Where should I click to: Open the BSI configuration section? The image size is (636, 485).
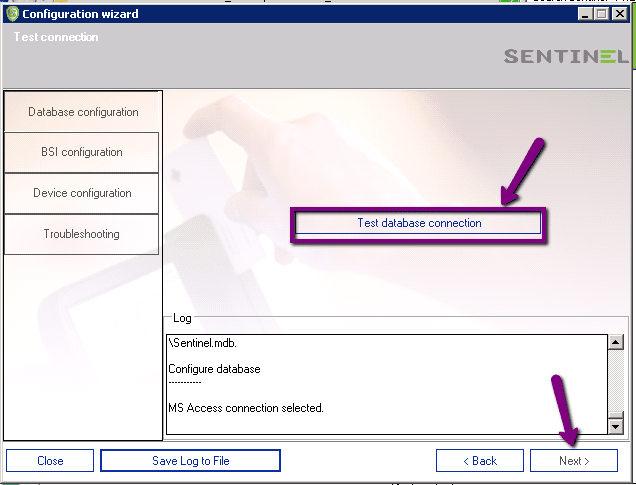[x=82, y=152]
